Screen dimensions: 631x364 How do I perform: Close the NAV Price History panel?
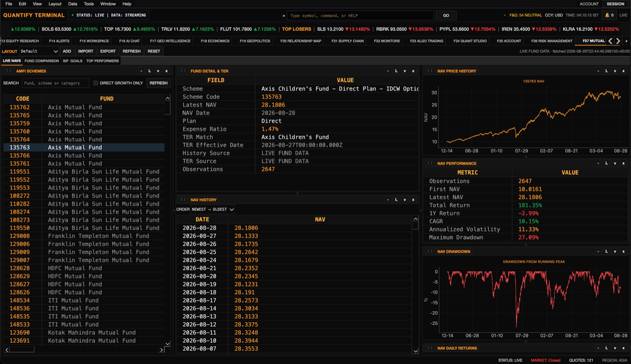coord(624,71)
